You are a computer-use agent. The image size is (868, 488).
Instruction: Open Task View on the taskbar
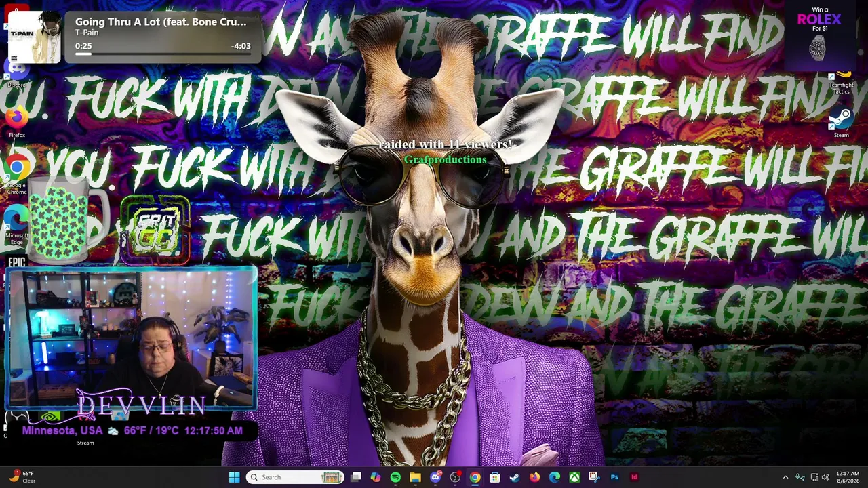(356, 477)
